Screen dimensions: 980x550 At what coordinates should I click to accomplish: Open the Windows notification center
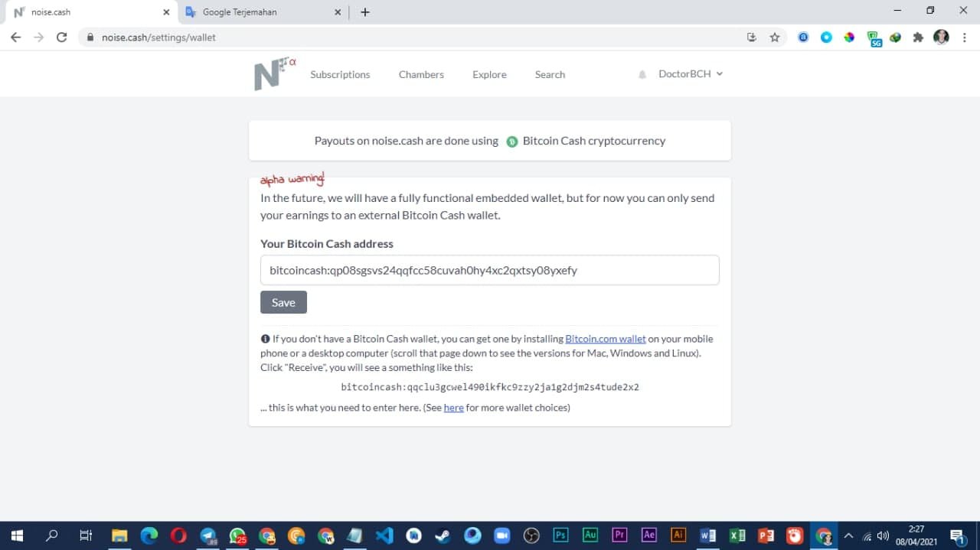[x=956, y=535]
